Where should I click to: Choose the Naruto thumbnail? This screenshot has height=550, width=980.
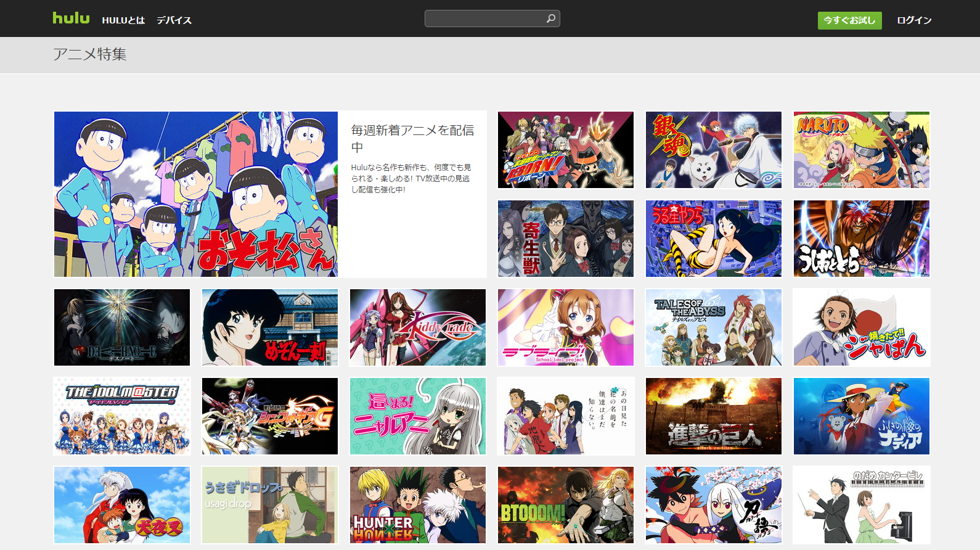(x=861, y=150)
